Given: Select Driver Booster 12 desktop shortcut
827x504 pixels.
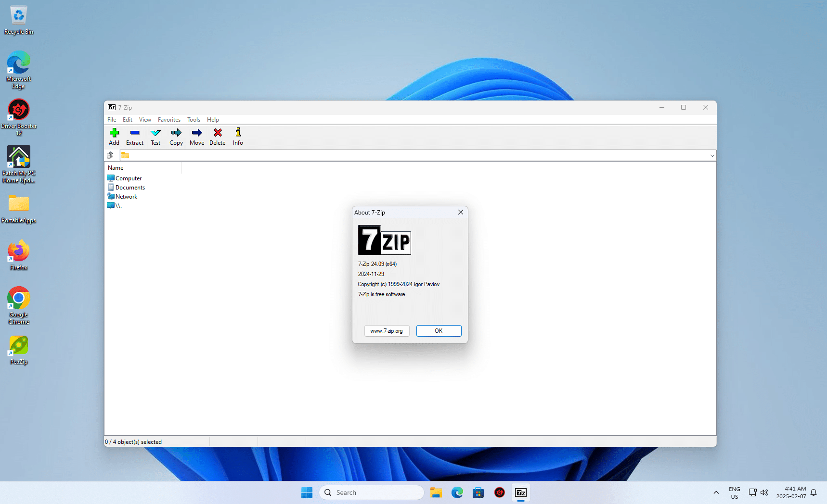Looking at the screenshot, I should click(x=19, y=117).
